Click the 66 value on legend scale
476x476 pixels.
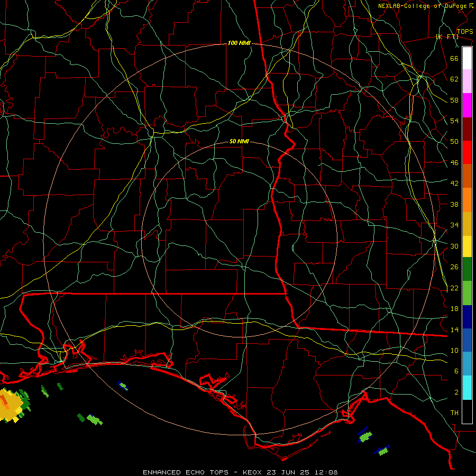pyautogui.click(x=454, y=58)
